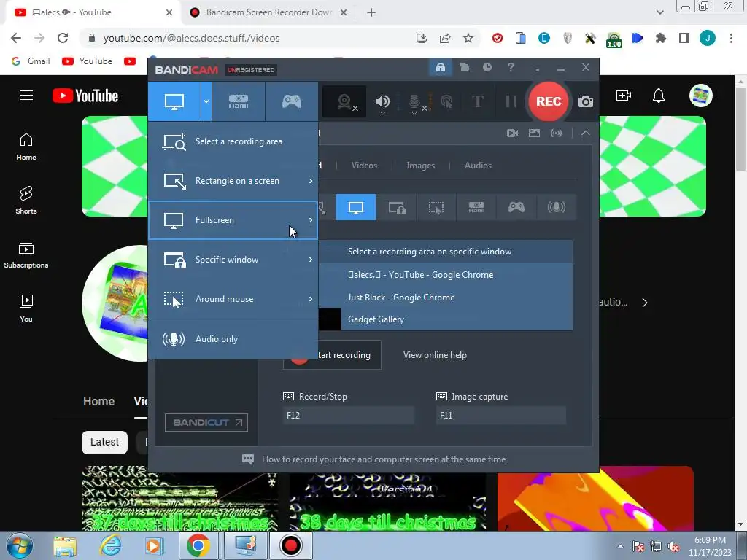
Task: Select the game recording mode gamepad in top bar
Action: 292,101
